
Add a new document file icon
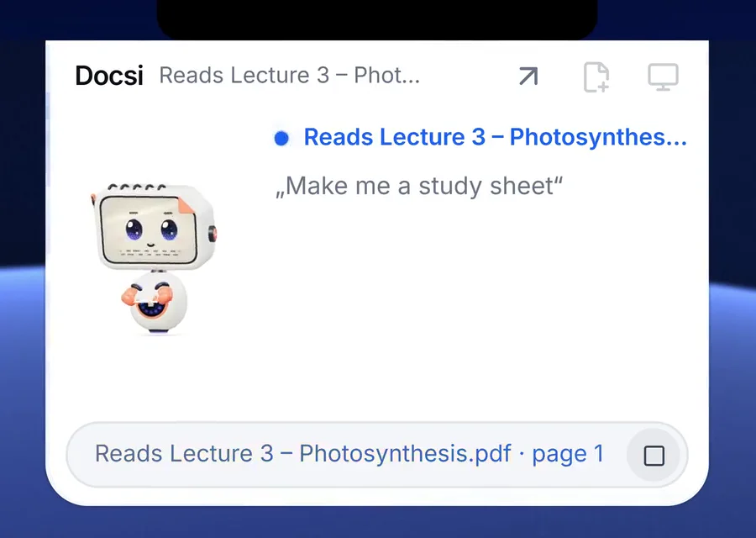coord(596,76)
